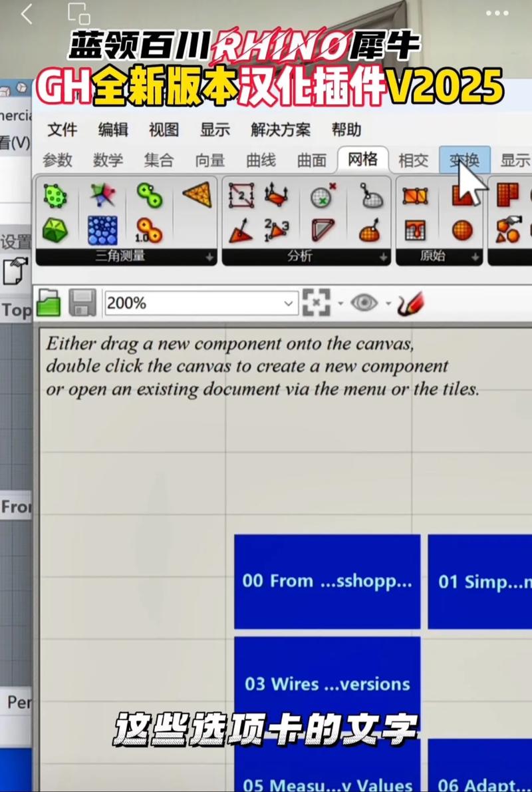532x792 pixels.
Task: Open a file with the green folder icon
Action: pyautogui.click(x=49, y=303)
